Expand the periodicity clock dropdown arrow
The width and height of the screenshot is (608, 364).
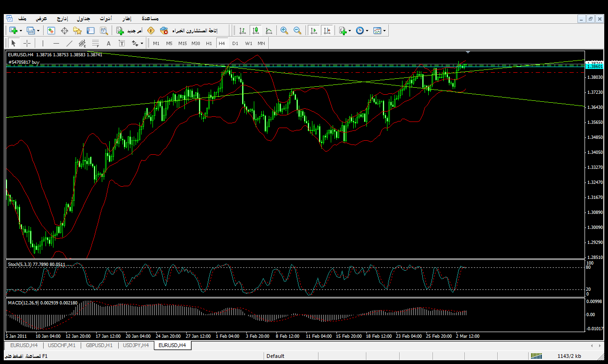pos(367,30)
